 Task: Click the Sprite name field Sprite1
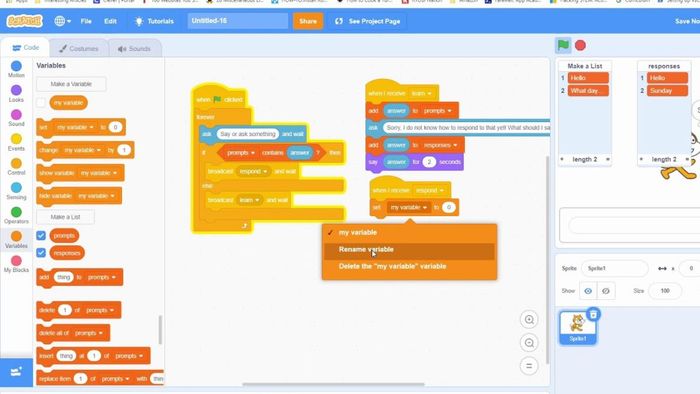tap(614, 268)
